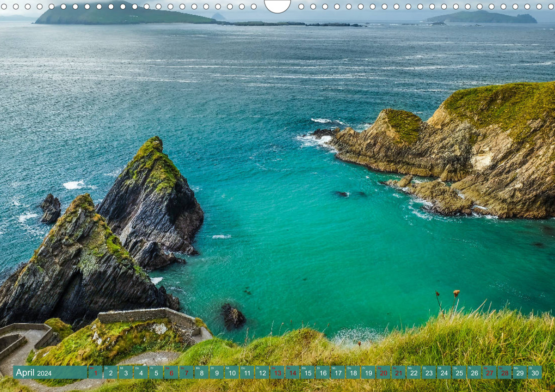555x392 pixels.
Task: Select Monday April 1 date cell
Action: (x=95, y=373)
